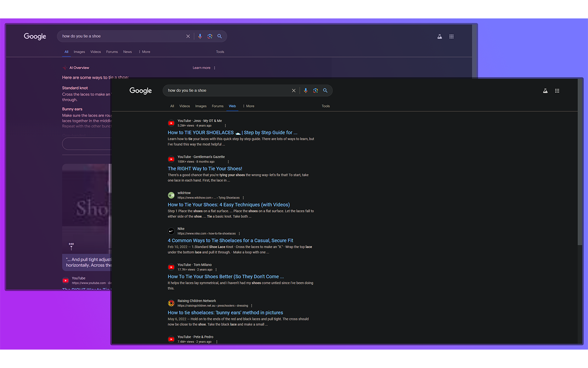This screenshot has height=368, width=588.
Task: Open the Google apps grid in the background window
Action: [452, 36]
